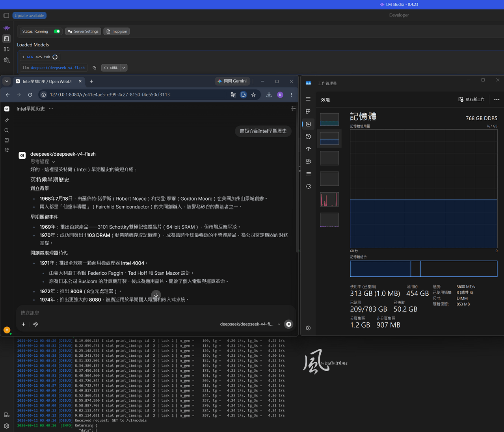Select the Intel早期历史 / Open WebUI tab
Screen dimensions: 504x432
point(49,81)
